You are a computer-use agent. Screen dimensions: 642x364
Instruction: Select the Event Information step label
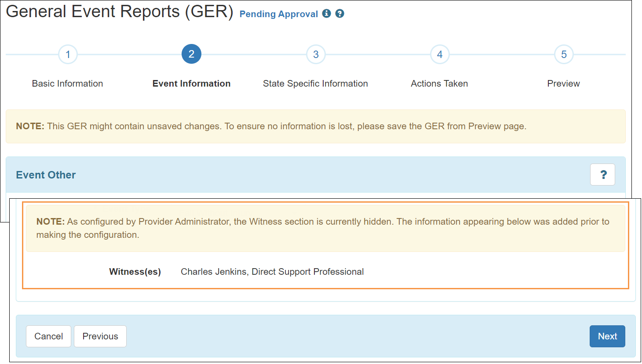tap(191, 84)
